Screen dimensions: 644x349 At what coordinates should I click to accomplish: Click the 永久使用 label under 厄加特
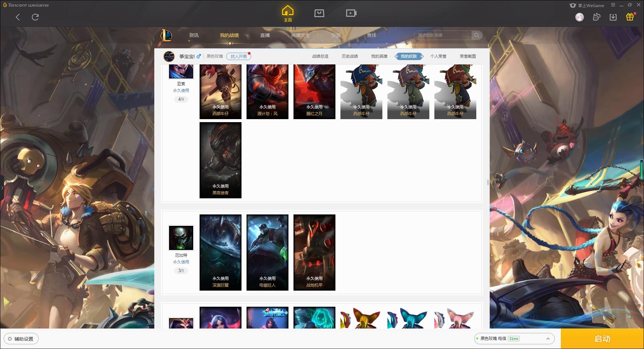pos(181,262)
